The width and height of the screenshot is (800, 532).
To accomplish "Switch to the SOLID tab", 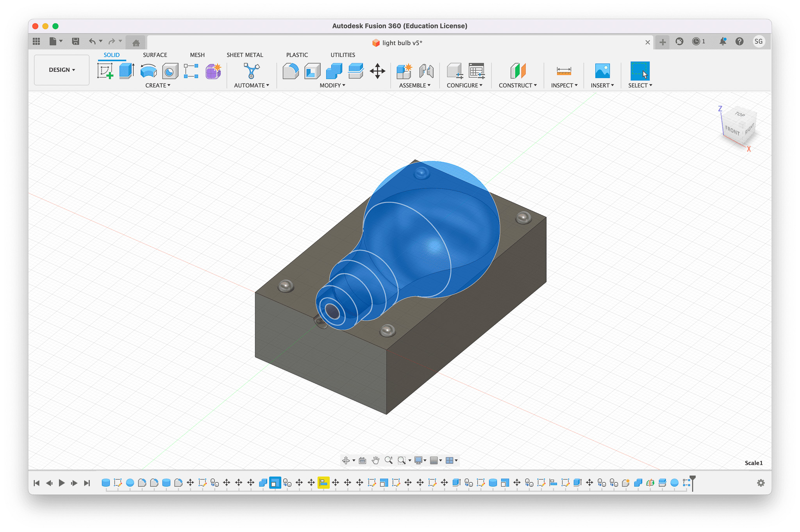I will pyautogui.click(x=112, y=55).
